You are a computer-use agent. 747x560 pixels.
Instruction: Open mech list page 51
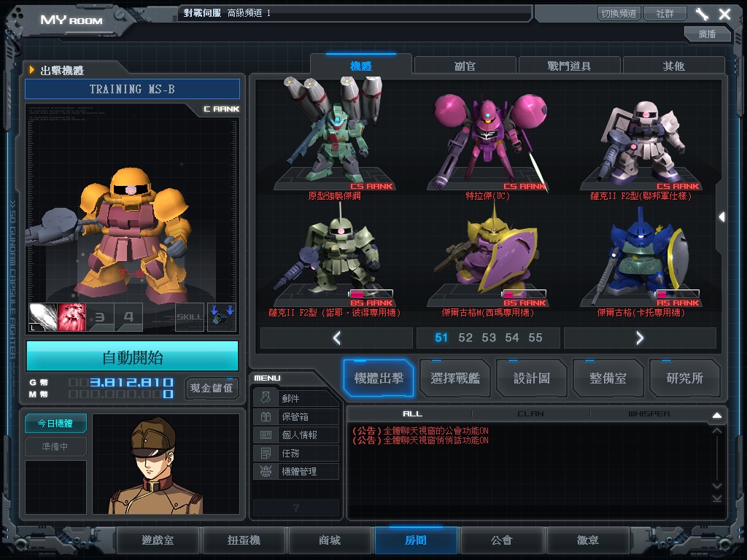click(441, 338)
